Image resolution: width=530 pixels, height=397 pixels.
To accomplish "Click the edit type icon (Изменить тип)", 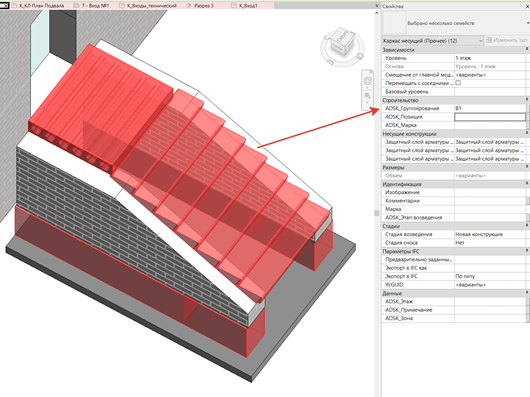I will pos(489,40).
